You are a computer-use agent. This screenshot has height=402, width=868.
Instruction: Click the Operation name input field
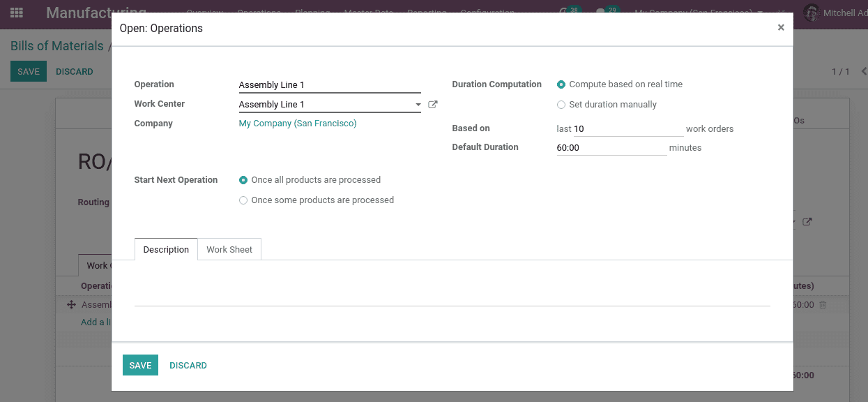(329, 85)
